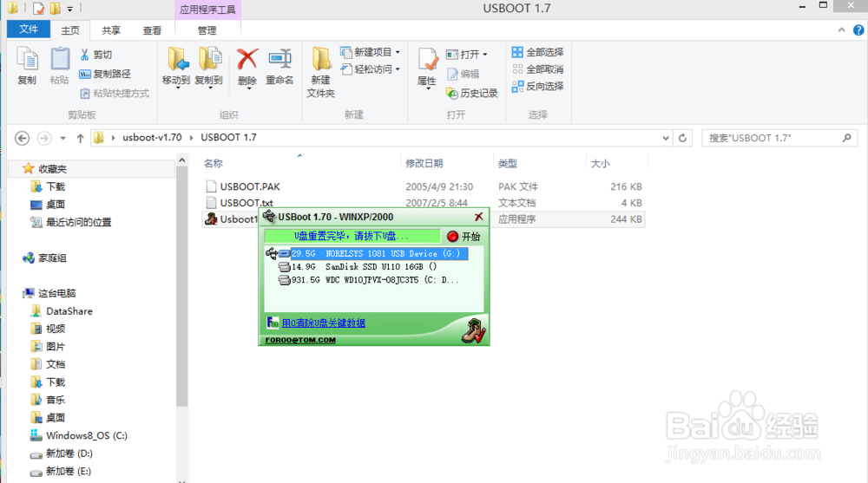Click Select all (全部选择)
Viewport: 868px width, 483px height.
tap(537, 52)
